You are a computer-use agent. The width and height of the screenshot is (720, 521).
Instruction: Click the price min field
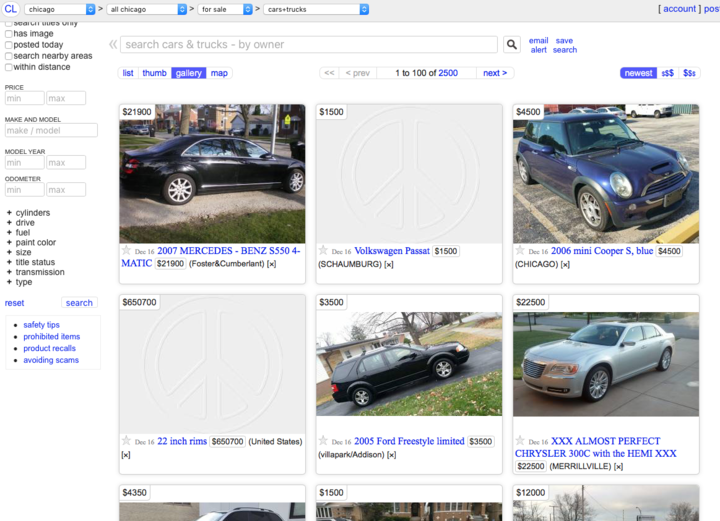[x=24, y=98]
